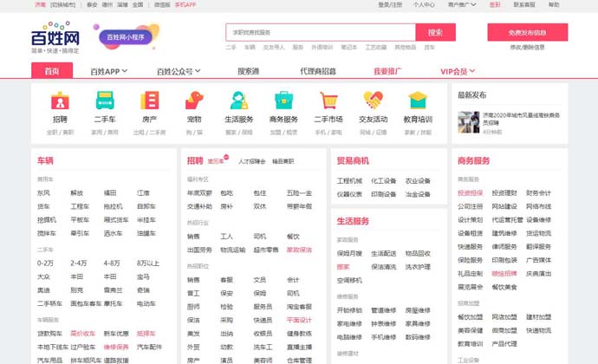Open 个人中心 in top bar
Image resolution: width=598 pixels, height=364 pixels.
tap(424, 4)
